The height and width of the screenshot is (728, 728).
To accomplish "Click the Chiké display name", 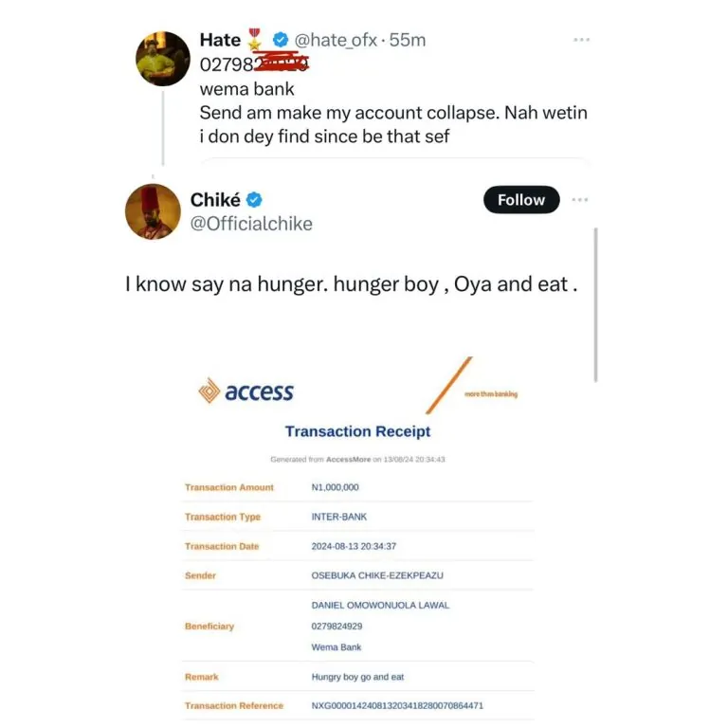I will tap(215, 200).
